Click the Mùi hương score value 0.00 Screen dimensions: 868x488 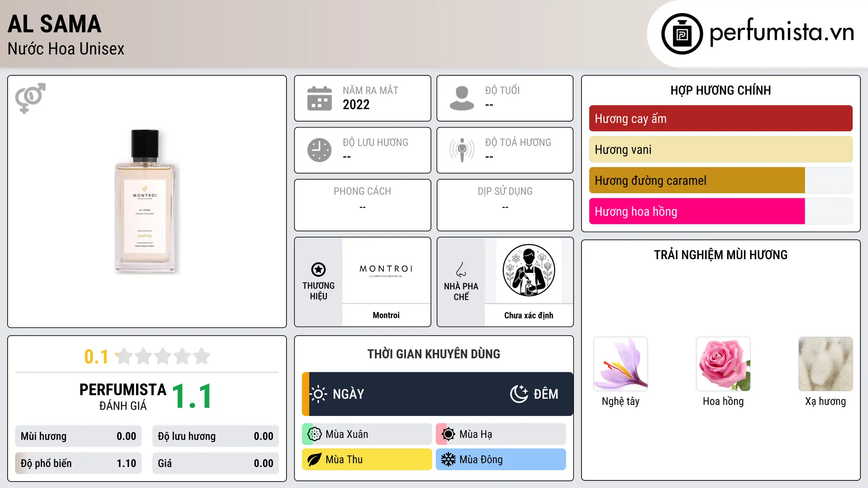[x=126, y=436]
